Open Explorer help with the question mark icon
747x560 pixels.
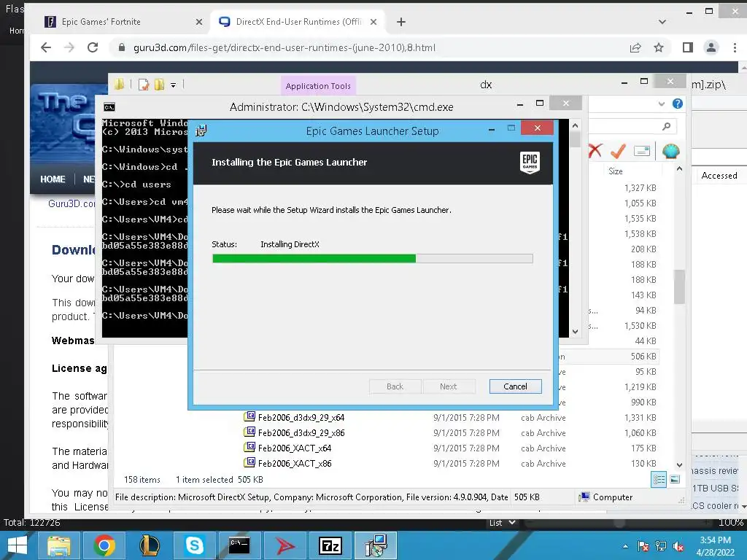click(677, 104)
